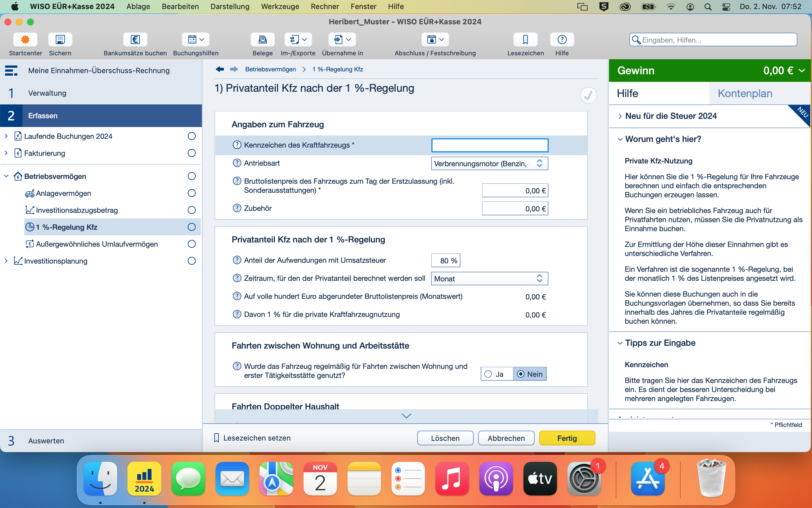Open Bankumsätze buchen euro icon

point(135,40)
